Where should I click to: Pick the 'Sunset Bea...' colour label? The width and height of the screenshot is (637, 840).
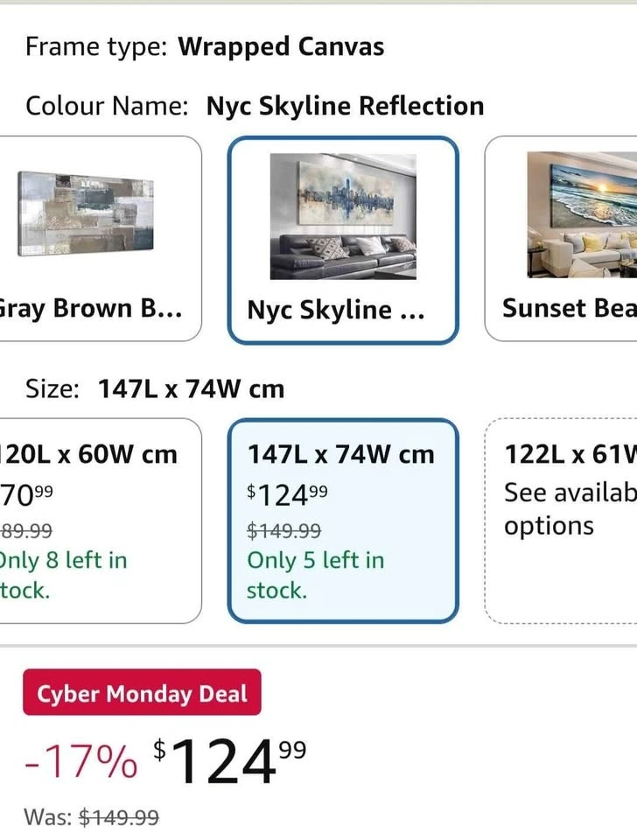[x=569, y=308]
